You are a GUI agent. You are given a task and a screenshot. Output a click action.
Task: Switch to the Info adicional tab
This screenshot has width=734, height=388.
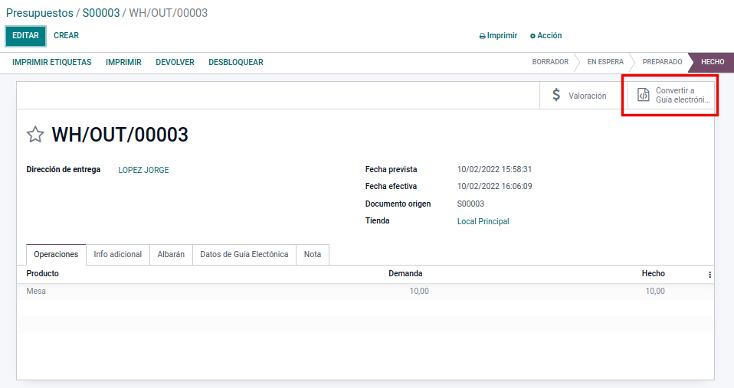(x=117, y=254)
